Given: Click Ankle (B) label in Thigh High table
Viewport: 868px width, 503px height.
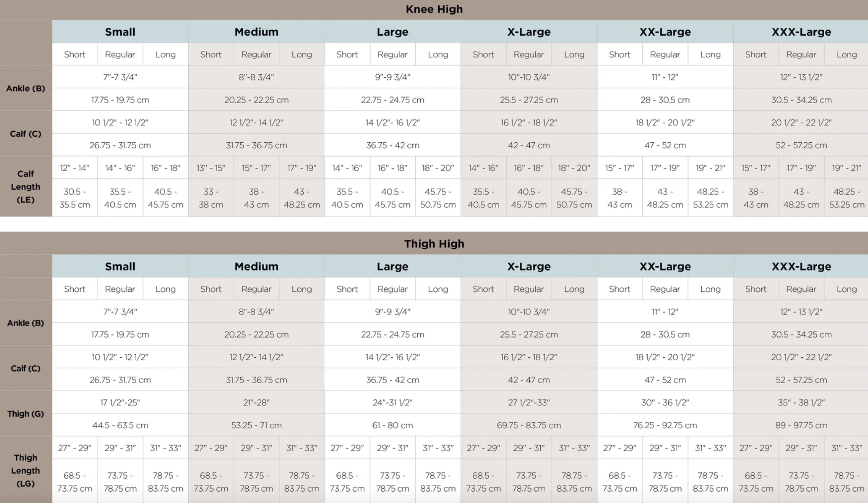Looking at the screenshot, I should 25,323.
